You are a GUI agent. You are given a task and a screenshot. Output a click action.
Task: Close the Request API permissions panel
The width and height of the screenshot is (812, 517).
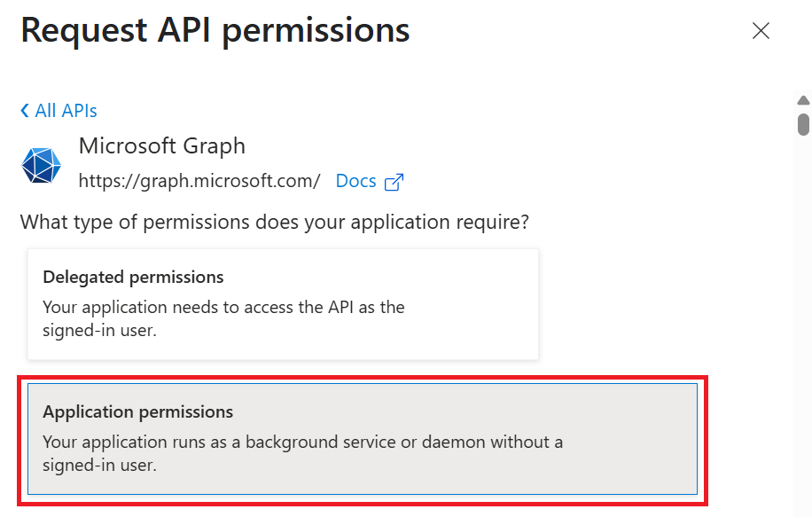[761, 31]
